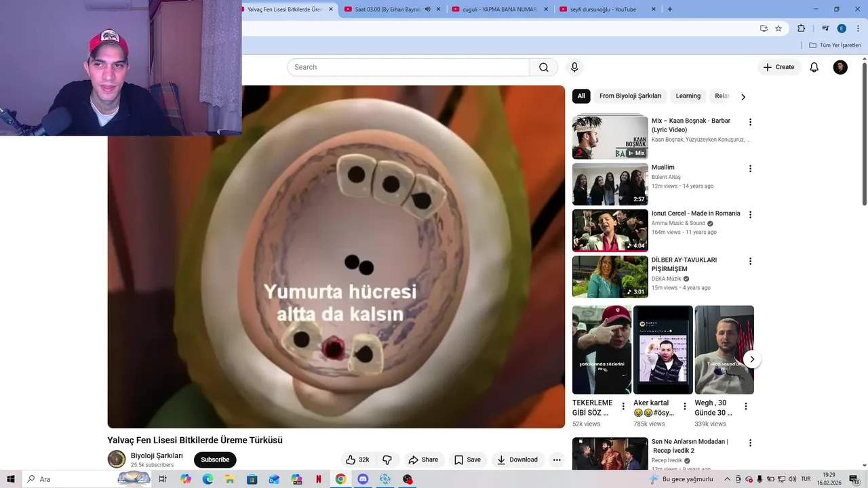Open Microsoft Store from the taskbar
Viewport: 868px width, 488px height.
[x=252, y=479]
